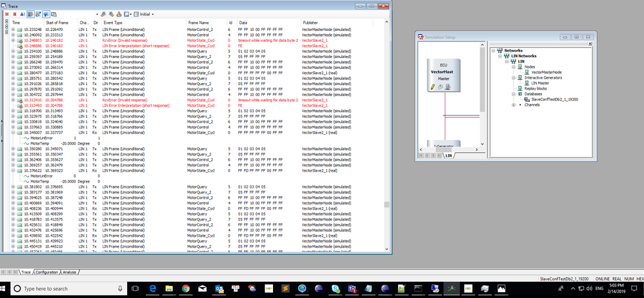Open File Explorer from the taskbar
The height and width of the screenshot is (298, 644).
169,289
